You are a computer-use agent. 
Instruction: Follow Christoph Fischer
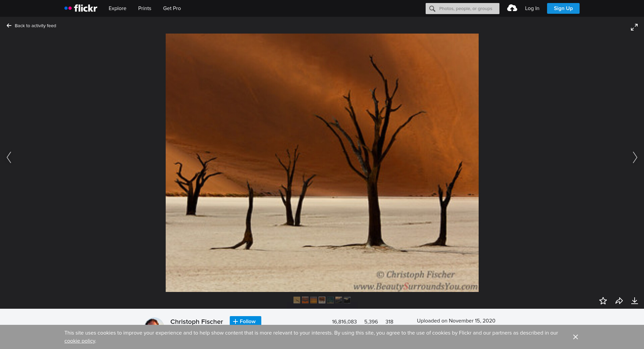pyautogui.click(x=245, y=321)
